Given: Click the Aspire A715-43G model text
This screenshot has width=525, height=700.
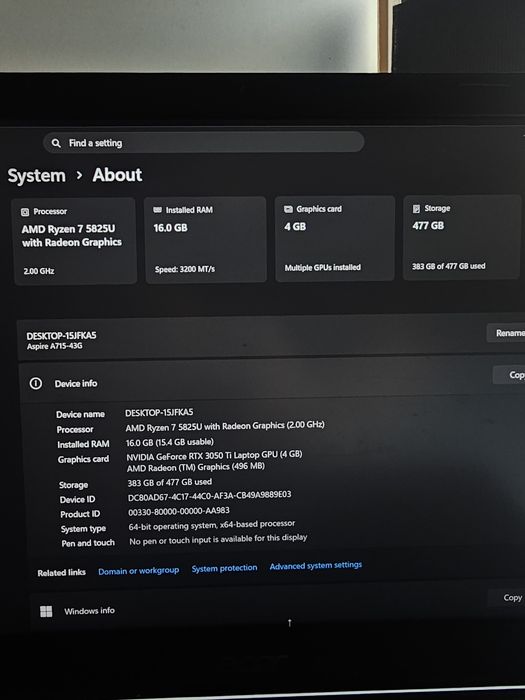Looking at the screenshot, I should (x=54, y=346).
